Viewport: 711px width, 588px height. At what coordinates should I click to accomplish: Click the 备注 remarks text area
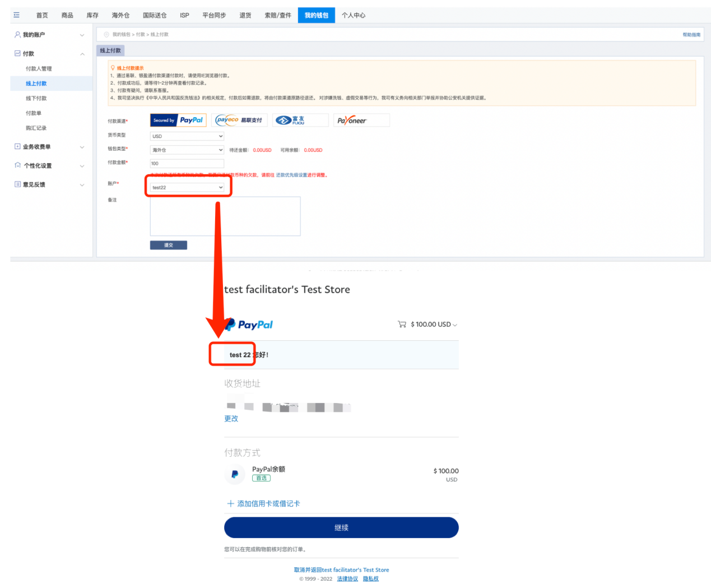coord(225,216)
